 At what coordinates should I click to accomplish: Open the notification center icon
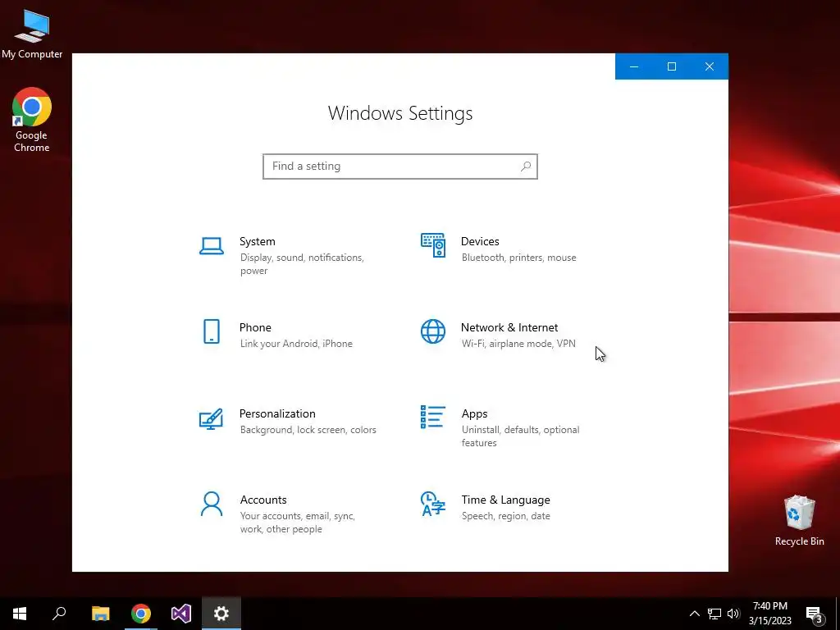814,614
